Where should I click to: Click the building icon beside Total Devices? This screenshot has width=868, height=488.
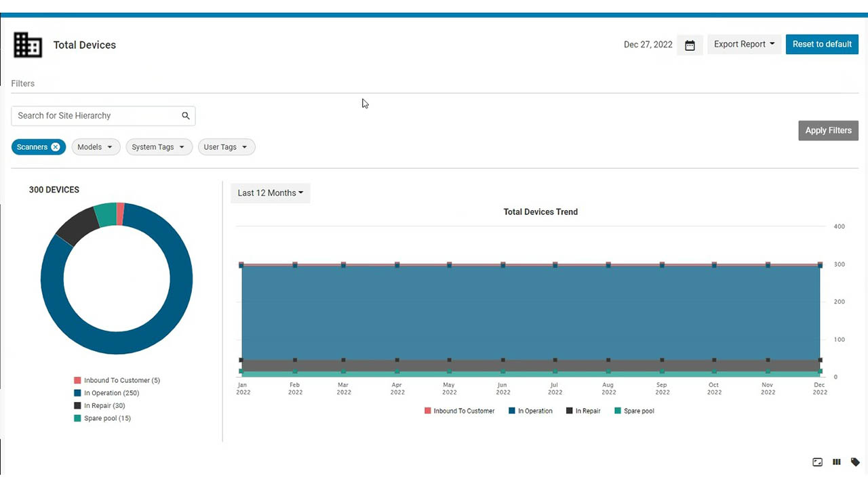pos(28,45)
